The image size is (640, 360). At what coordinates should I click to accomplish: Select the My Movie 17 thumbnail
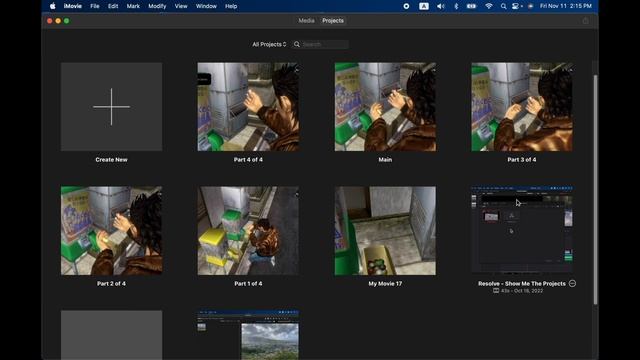[x=385, y=231]
